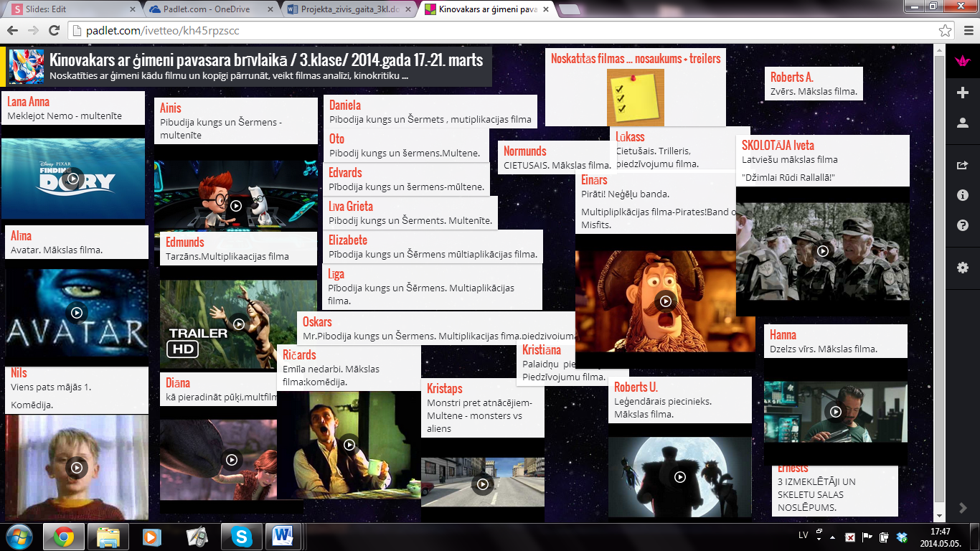Screen dimensions: 980x551
Task: Open Alīna's Avatar post title
Action: (x=21, y=235)
